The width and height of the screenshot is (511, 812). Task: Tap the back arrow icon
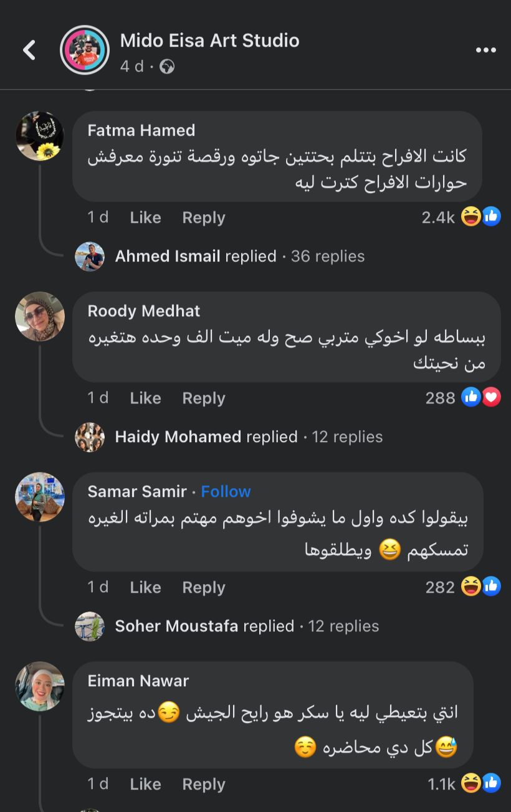[29, 50]
